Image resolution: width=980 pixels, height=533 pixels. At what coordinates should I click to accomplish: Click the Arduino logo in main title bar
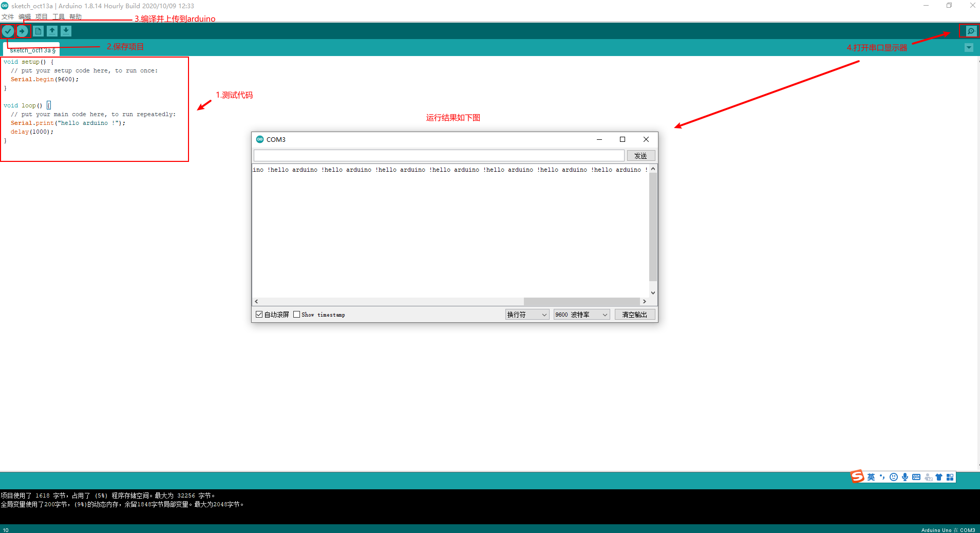click(x=5, y=6)
